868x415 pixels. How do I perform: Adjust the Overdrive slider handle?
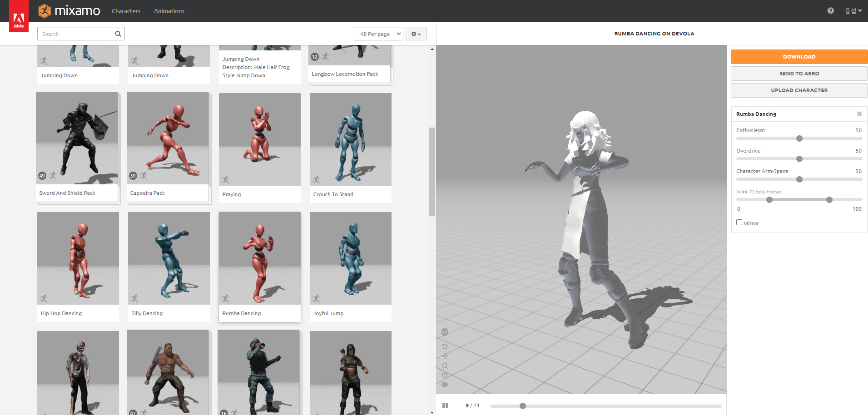point(799,159)
